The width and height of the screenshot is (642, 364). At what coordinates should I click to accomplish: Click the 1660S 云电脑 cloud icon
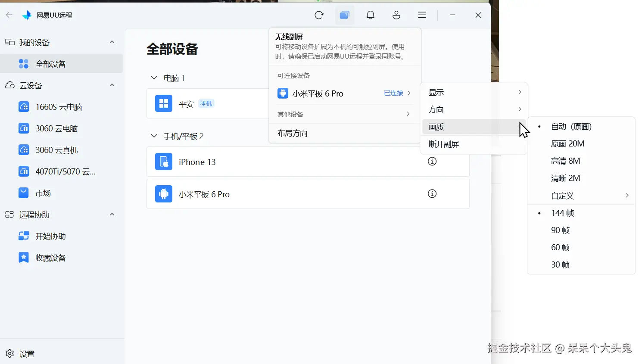(24, 107)
